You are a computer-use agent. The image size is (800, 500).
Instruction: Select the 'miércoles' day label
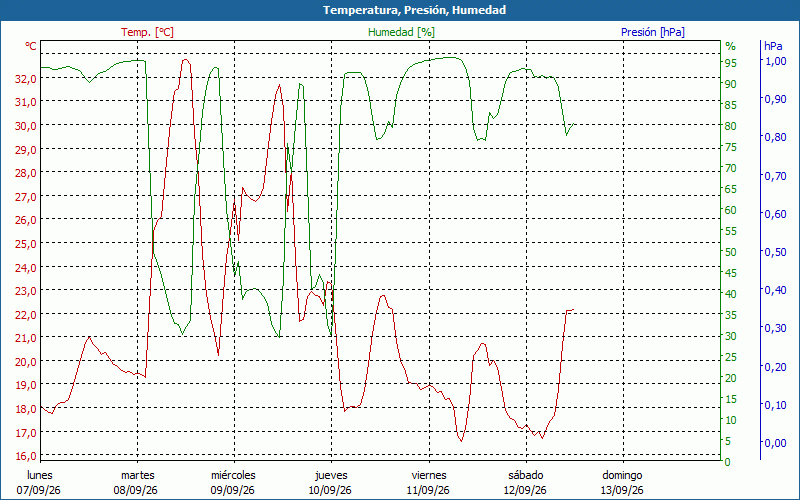233,475
